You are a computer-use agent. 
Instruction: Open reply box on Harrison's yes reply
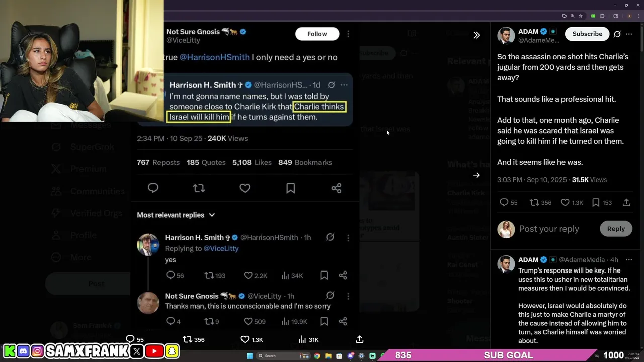coord(175,276)
